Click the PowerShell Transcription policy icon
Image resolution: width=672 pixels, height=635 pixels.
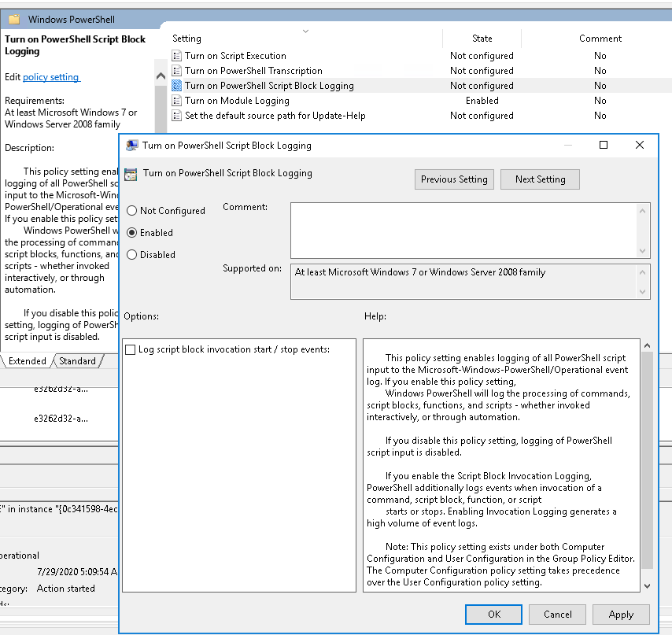(x=177, y=71)
